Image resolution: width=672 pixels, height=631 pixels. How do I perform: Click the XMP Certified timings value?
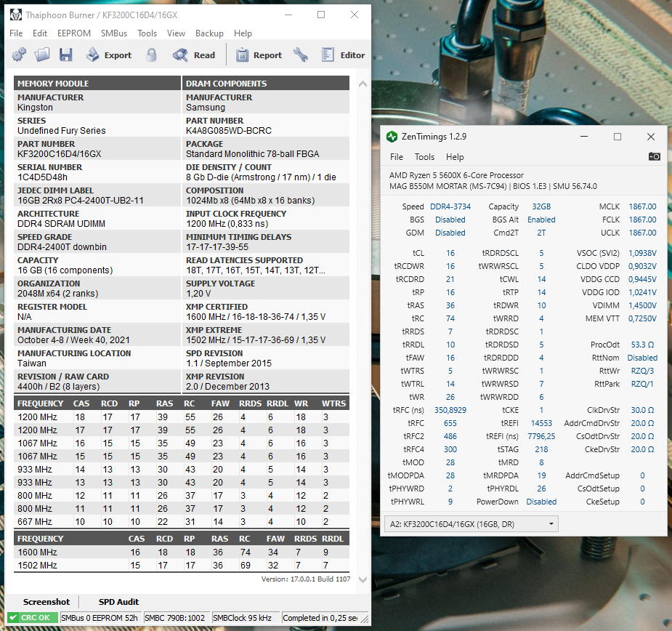(x=256, y=317)
